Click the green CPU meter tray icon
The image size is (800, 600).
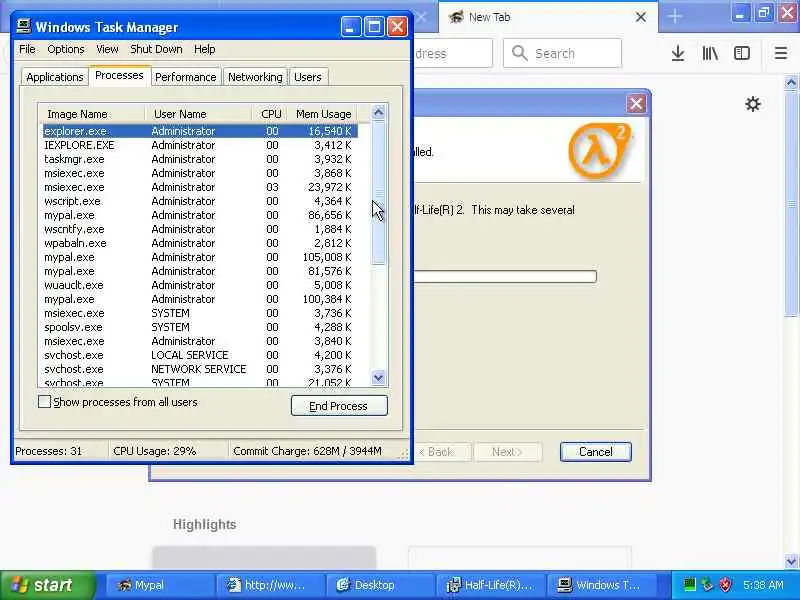tap(689, 584)
